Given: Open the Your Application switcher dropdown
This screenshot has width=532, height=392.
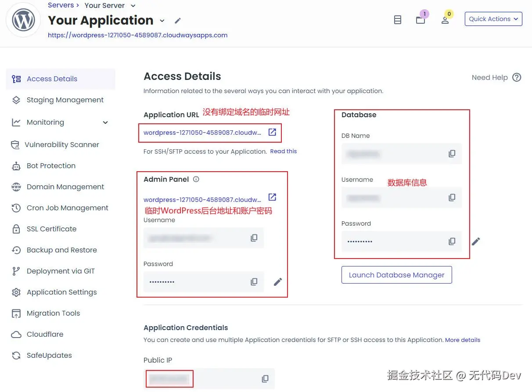Looking at the screenshot, I should point(162,21).
